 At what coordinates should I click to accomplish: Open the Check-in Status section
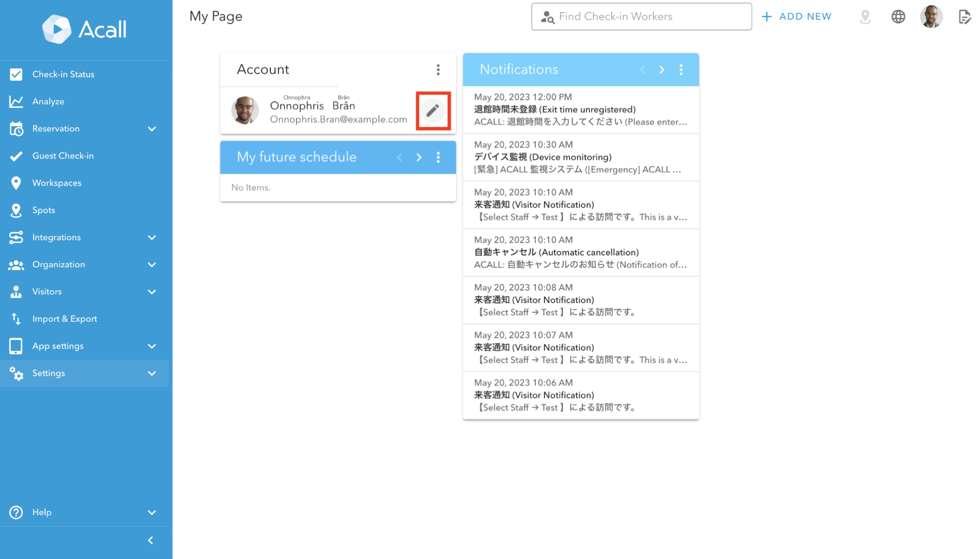[x=63, y=74]
